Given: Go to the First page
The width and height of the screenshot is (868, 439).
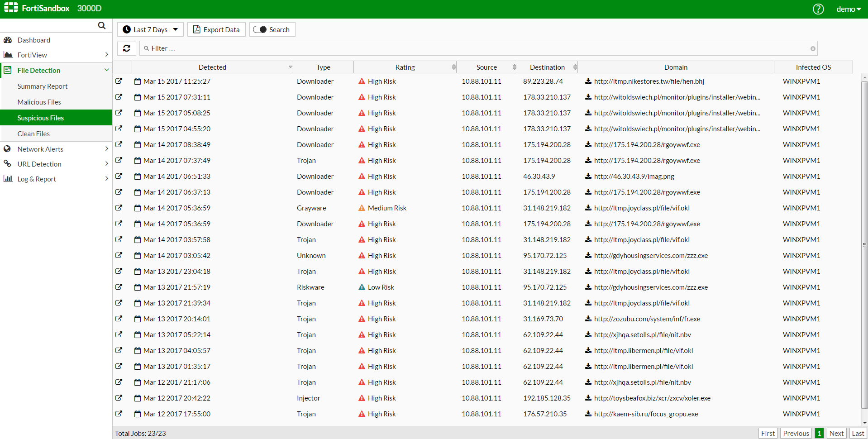Looking at the screenshot, I should [x=768, y=433].
